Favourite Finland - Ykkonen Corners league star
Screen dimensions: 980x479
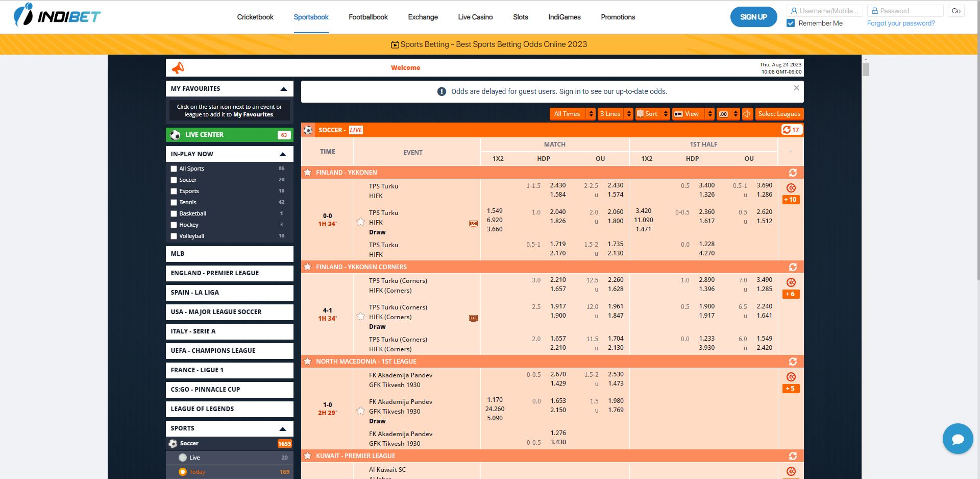pos(308,267)
